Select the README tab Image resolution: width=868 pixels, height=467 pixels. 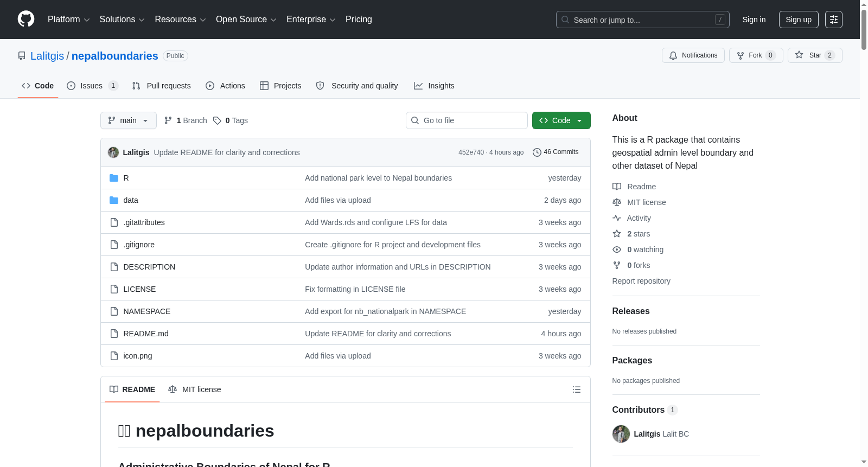click(132, 389)
